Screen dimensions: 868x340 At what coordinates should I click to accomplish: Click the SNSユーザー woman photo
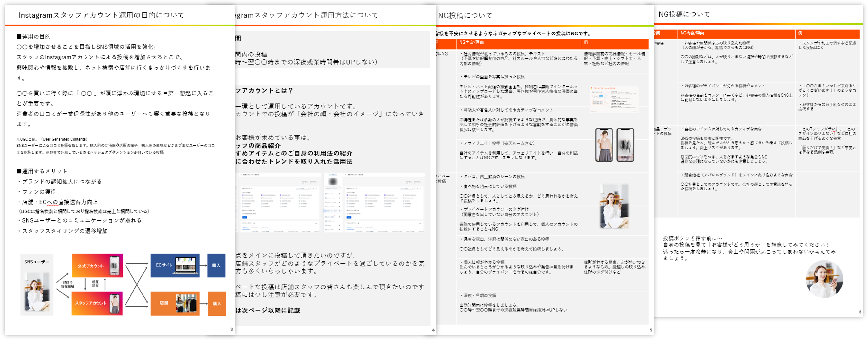(37, 292)
